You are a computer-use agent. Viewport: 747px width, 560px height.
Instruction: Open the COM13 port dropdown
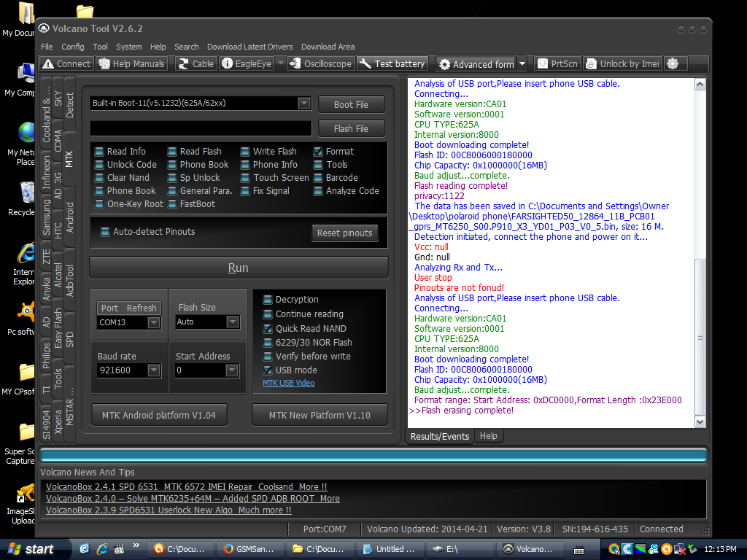[153, 322]
